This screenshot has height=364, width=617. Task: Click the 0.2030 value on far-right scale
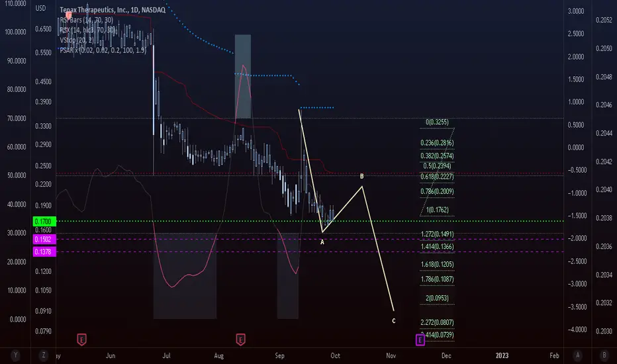pos(604,332)
